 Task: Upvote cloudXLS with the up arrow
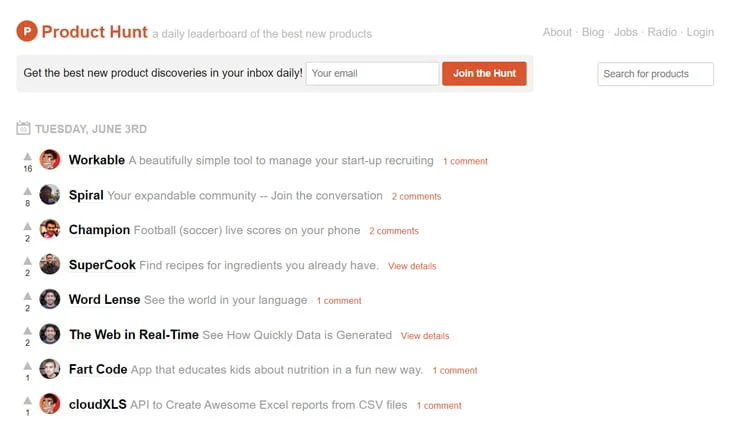click(x=28, y=401)
